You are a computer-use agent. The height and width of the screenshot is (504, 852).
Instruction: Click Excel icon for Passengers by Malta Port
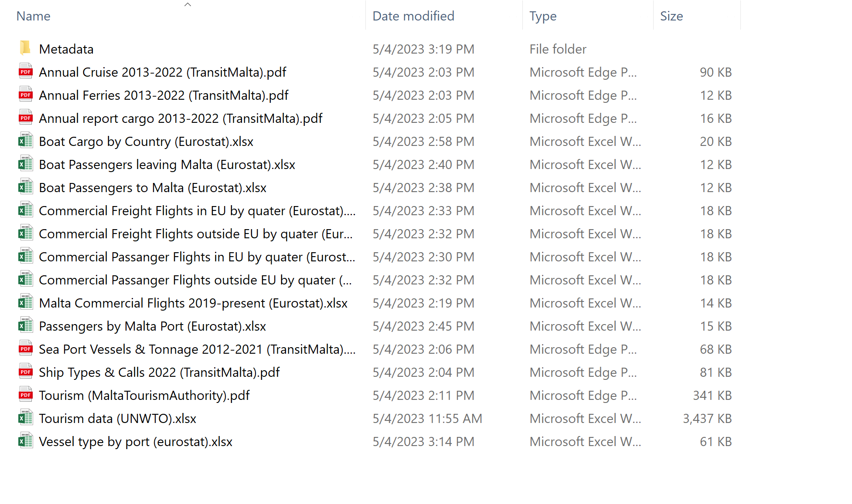pyautogui.click(x=25, y=325)
